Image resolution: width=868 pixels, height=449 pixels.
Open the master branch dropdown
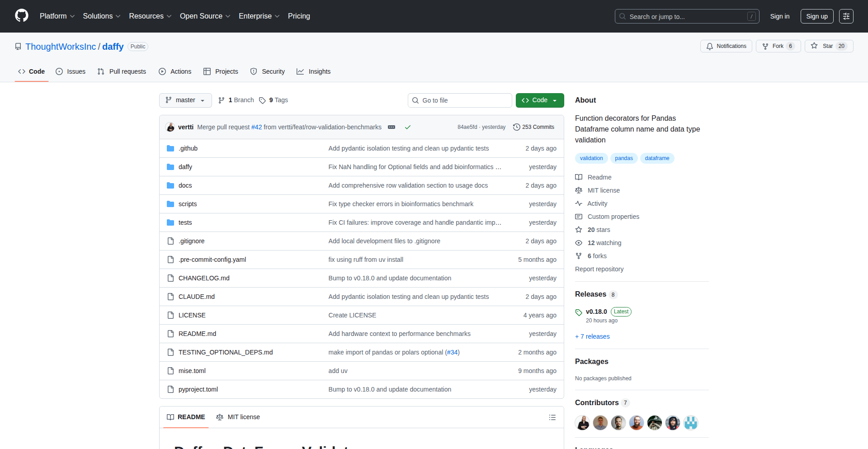[x=185, y=100]
